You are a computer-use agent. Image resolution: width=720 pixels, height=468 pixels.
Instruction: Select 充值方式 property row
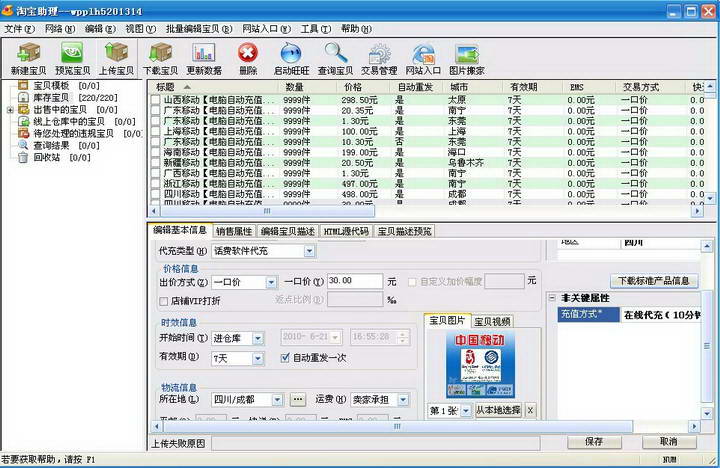(x=629, y=315)
